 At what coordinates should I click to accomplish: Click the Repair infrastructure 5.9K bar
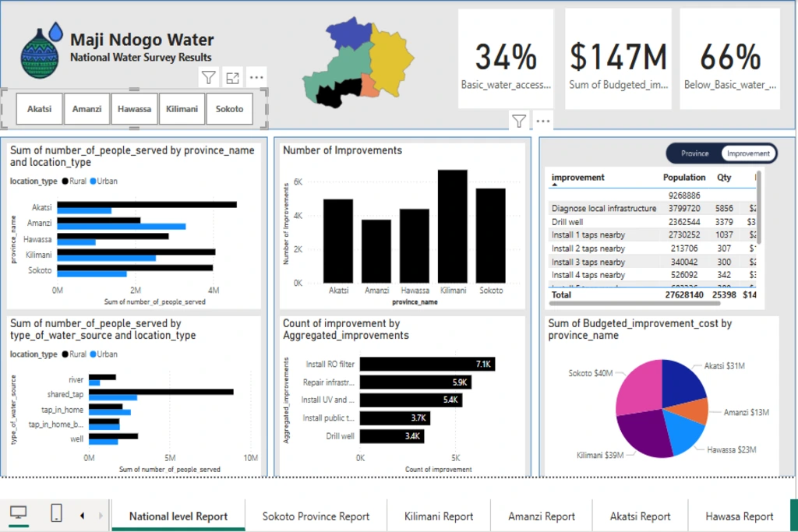tap(415, 382)
